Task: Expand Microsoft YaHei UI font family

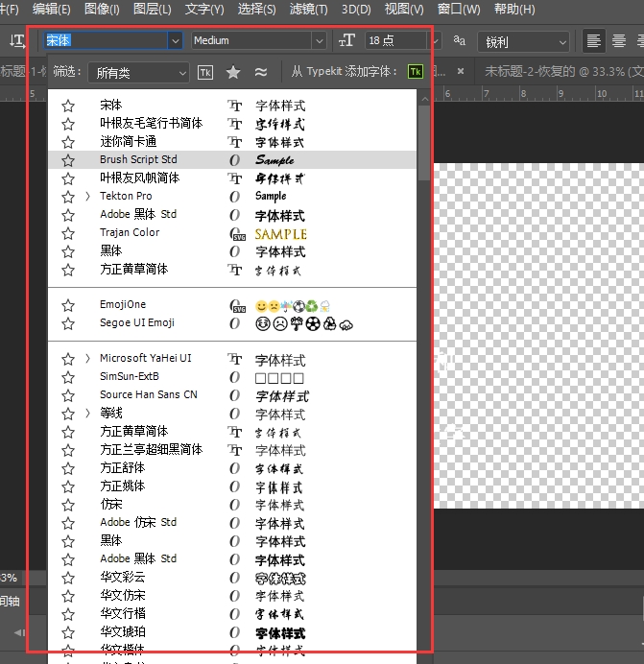Action: (88, 359)
